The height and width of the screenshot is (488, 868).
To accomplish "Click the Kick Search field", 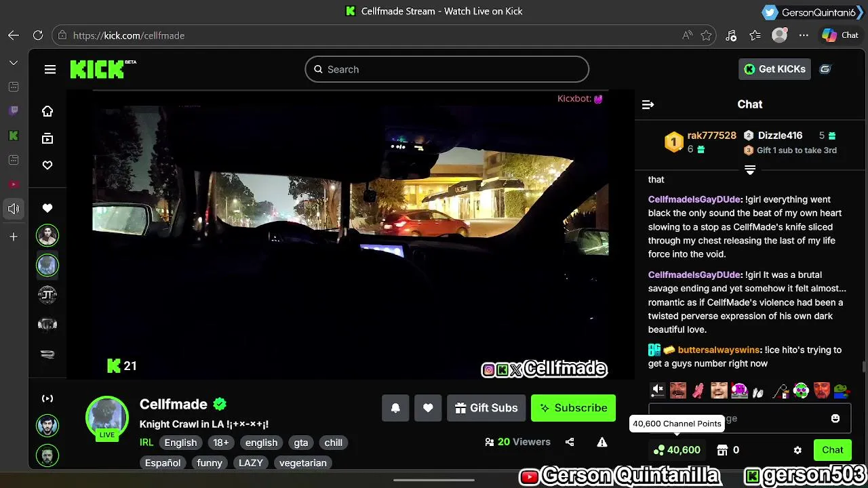I will coord(447,69).
